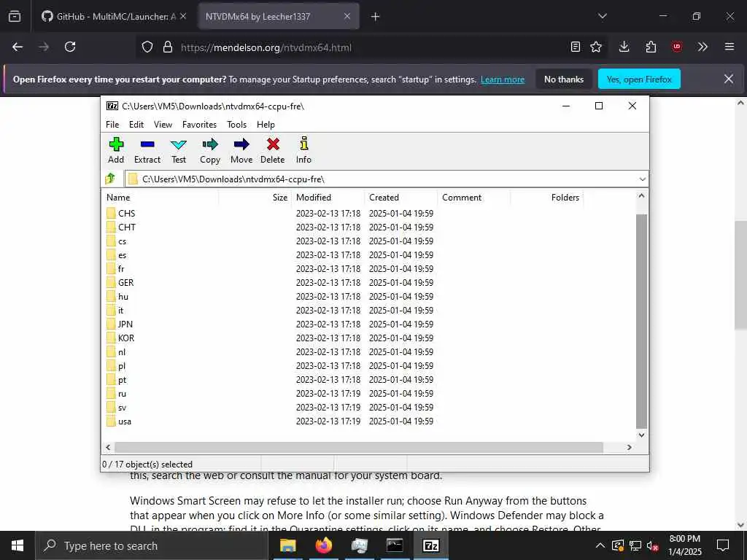This screenshot has height=560, width=747.
Task: Click the Info toolbar icon
Action: click(x=303, y=150)
